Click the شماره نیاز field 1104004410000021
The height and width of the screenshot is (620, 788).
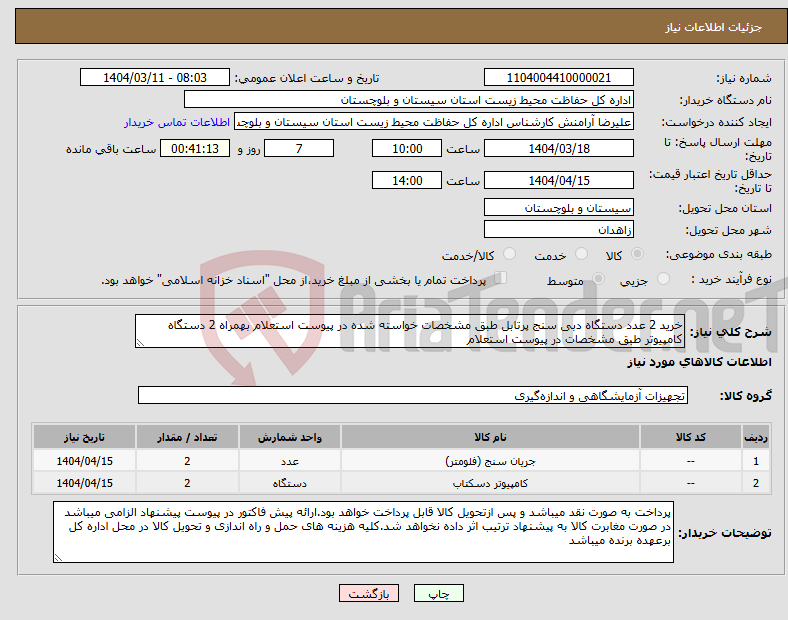(x=558, y=78)
